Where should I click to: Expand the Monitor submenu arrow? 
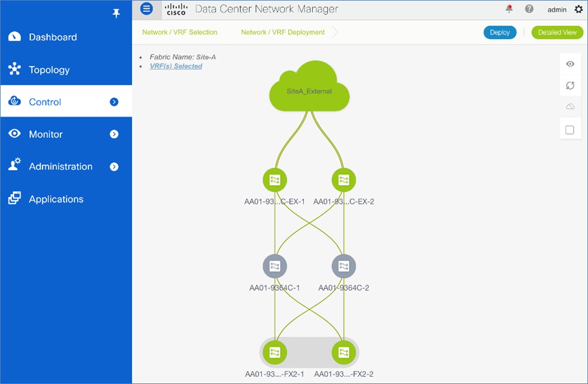(x=114, y=134)
